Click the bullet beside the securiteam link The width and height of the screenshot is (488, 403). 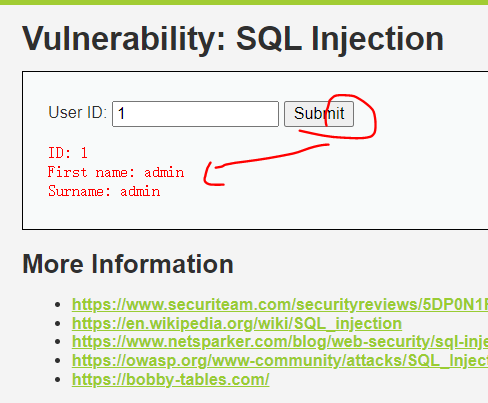click(x=58, y=305)
